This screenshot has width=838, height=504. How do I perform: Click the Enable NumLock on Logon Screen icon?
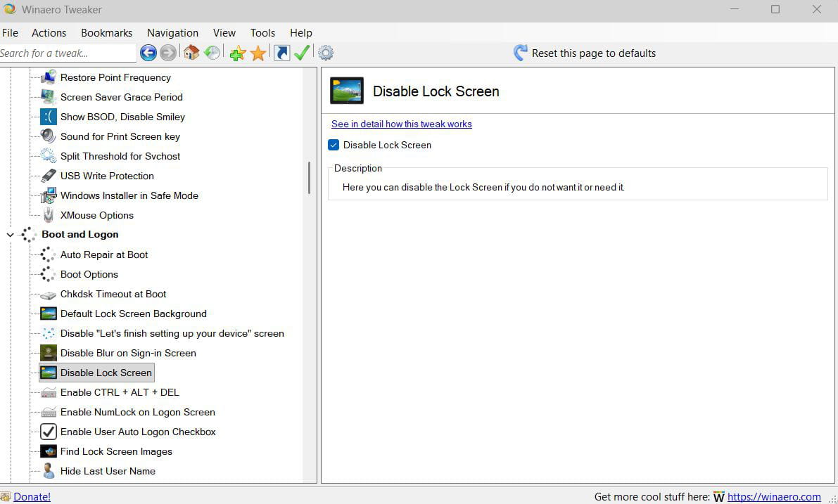tap(48, 412)
